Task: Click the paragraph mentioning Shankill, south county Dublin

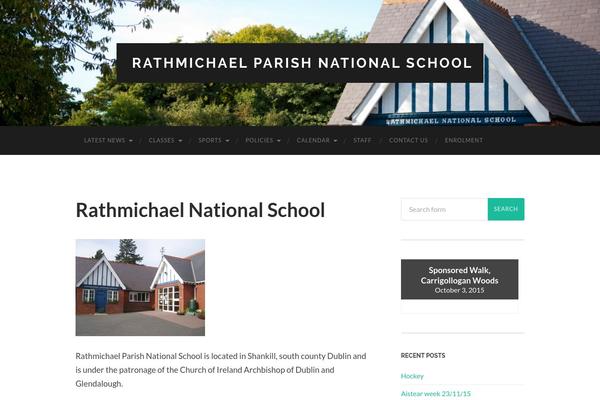Action: coord(221,369)
